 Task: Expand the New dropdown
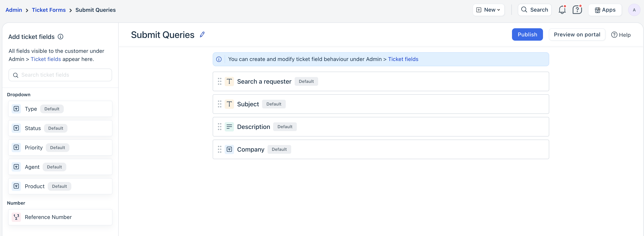click(x=488, y=10)
